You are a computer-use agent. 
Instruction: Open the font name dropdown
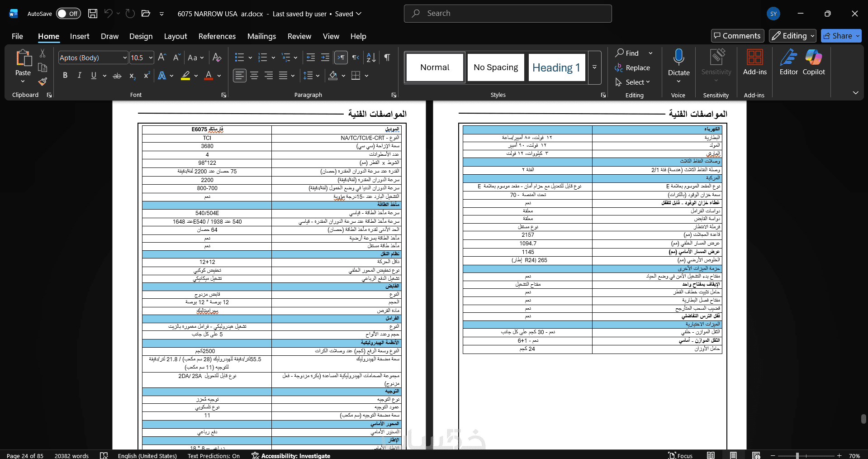click(125, 58)
